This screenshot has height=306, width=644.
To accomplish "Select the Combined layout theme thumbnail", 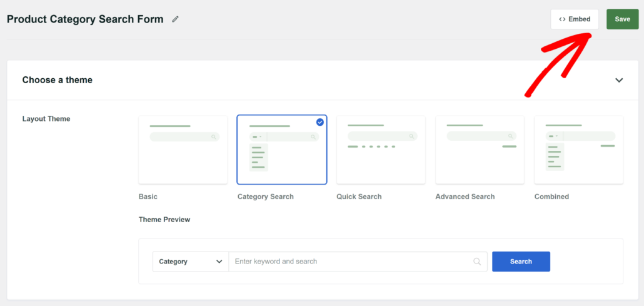I will 579,150.
